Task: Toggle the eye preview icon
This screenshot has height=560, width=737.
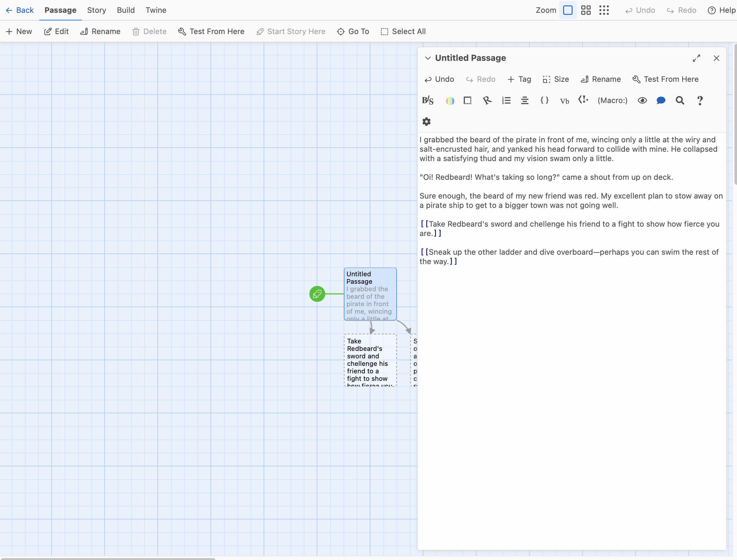Action: [642, 101]
